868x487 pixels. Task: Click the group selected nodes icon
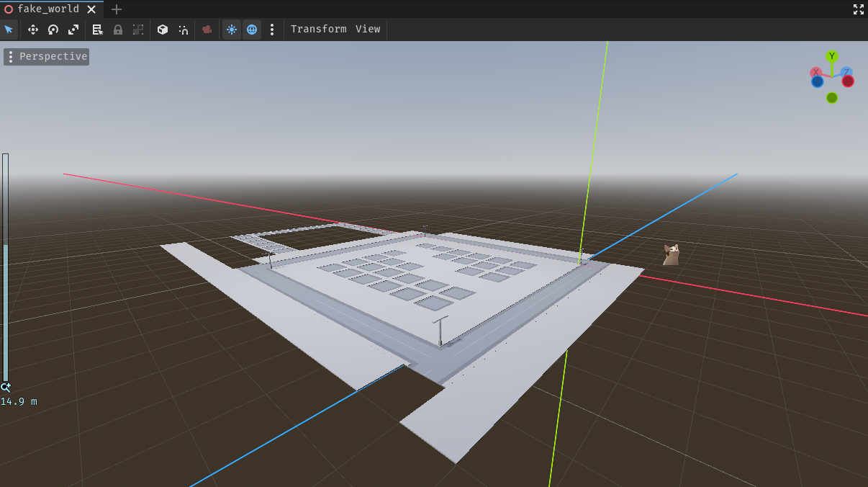pos(138,30)
